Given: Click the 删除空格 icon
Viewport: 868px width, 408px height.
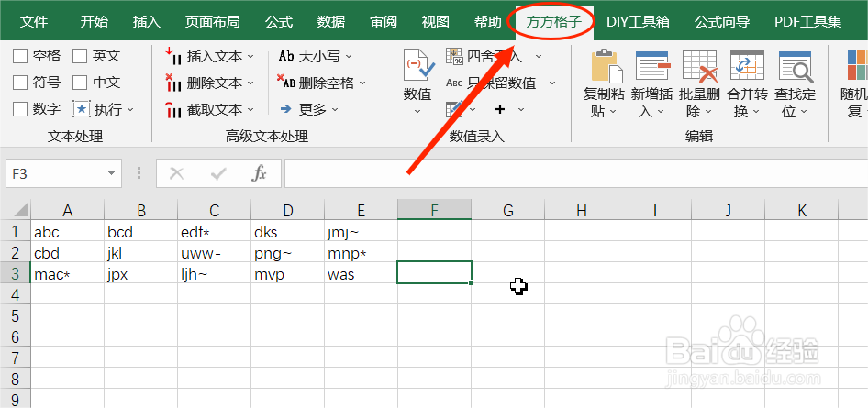Looking at the screenshot, I should [x=286, y=83].
